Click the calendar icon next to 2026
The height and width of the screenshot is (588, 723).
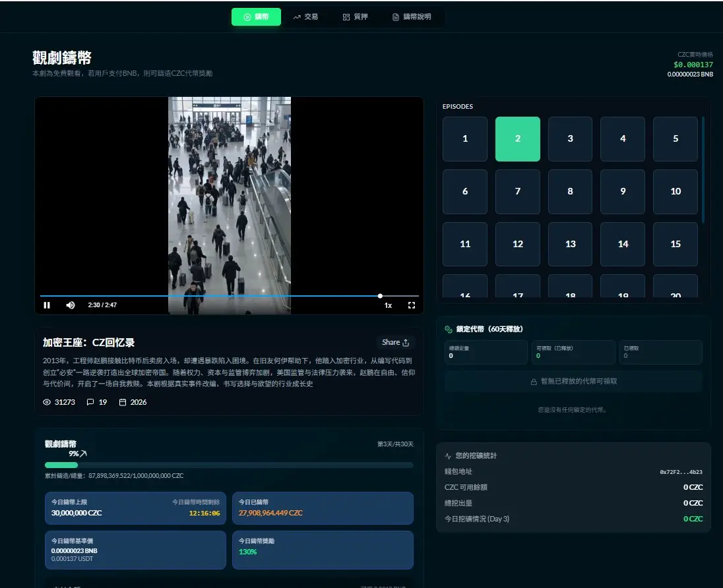[123, 402]
